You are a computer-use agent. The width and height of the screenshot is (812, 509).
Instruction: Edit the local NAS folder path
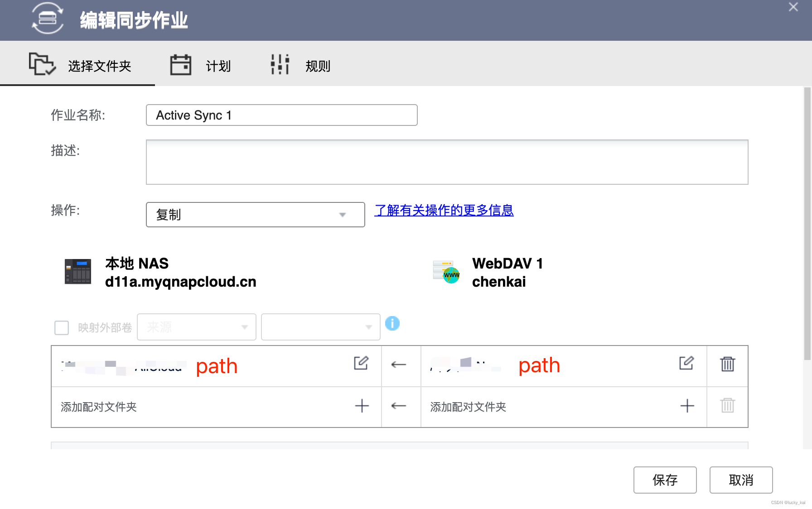pyautogui.click(x=361, y=363)
